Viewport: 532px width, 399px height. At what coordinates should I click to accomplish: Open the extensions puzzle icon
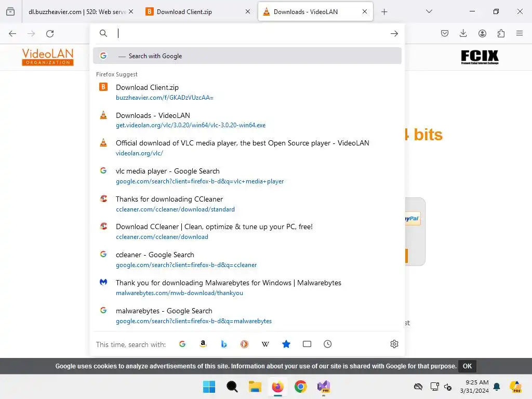501,33
